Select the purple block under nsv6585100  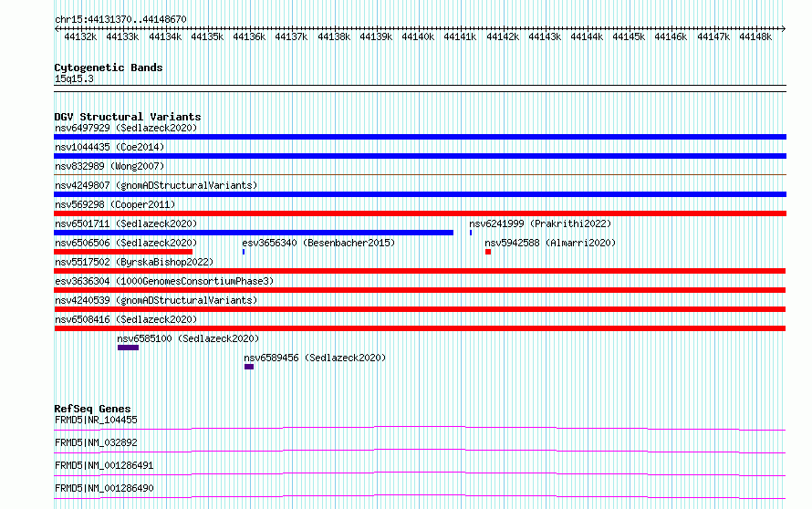(x=128, y=348)
